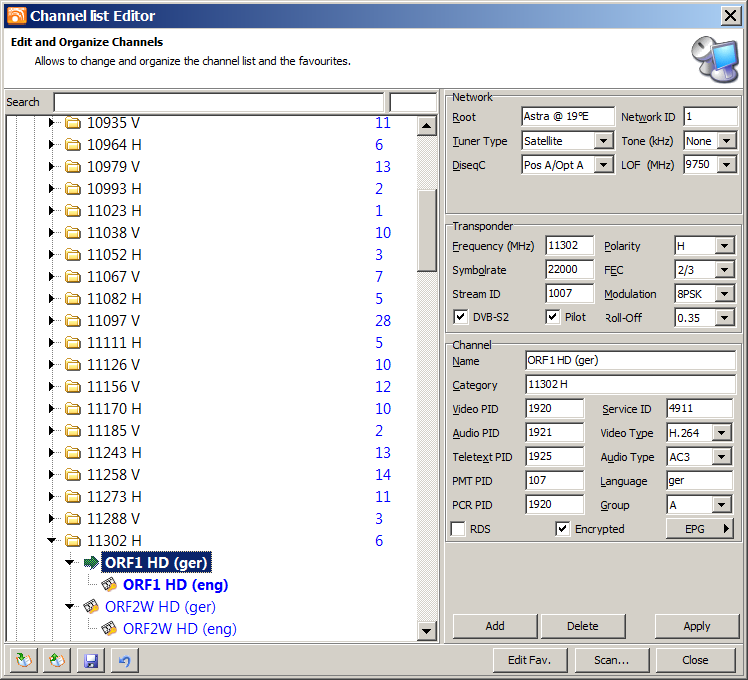Click the export channel list icon button
This screenshot has width=748, height=680.
pyautogui.click(x=57, y=660)
